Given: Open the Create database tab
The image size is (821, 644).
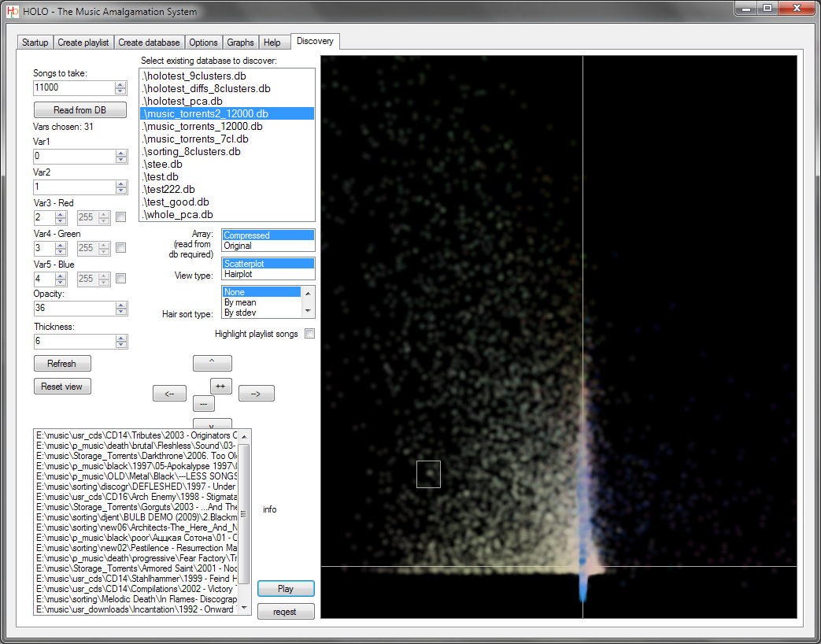Looking at the screenshot, I should tap(149, 43).
